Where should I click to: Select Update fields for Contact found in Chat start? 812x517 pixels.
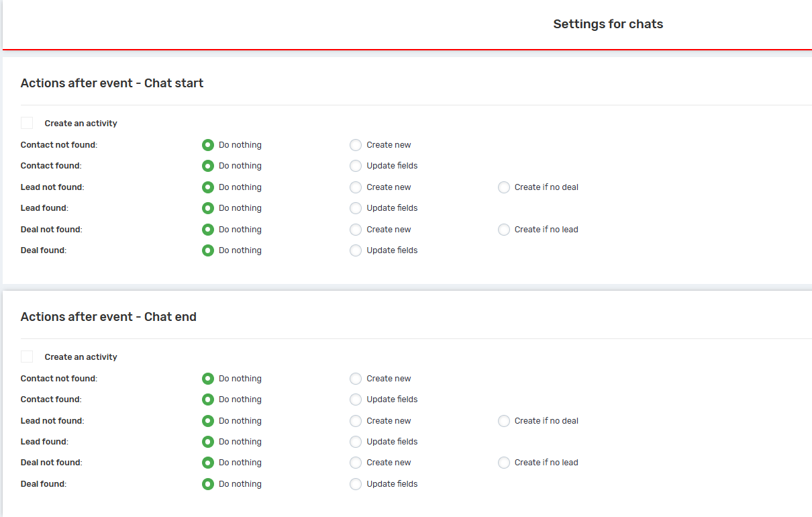coord(356,166)
